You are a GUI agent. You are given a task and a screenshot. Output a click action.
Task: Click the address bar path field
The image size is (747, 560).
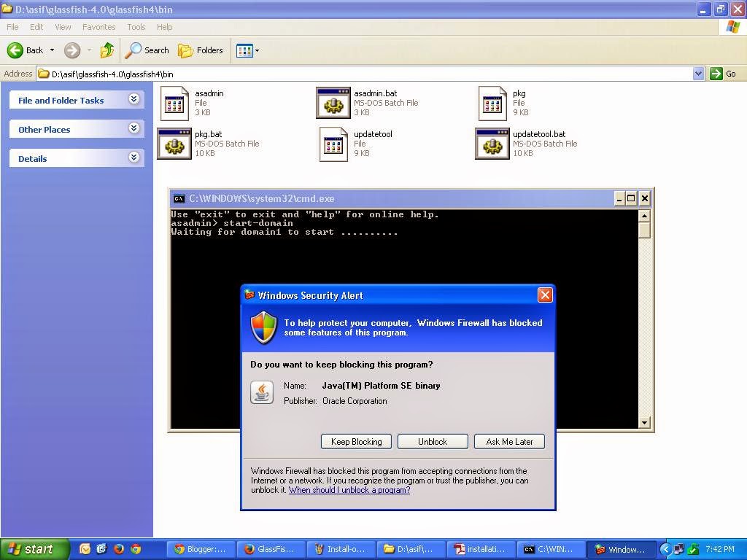[365, 74]
